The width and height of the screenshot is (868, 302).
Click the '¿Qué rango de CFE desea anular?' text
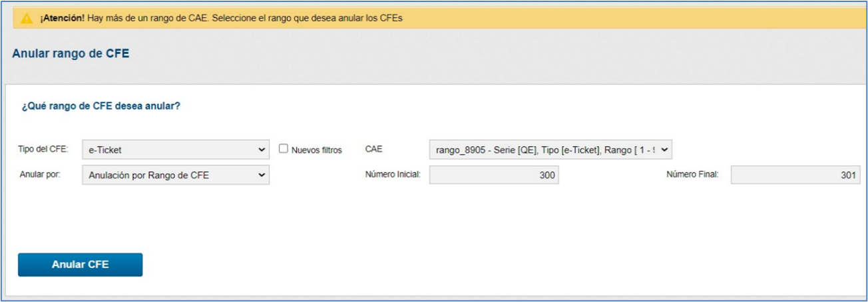pyautogui.click(x=101, y=106)
